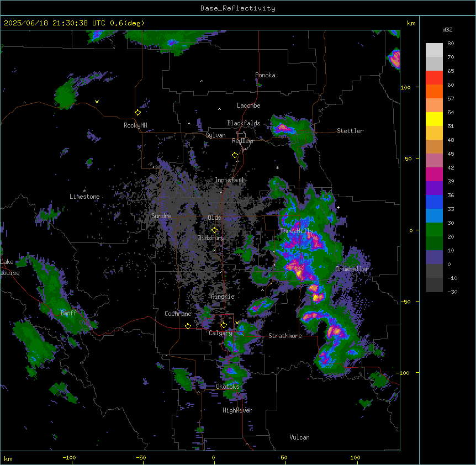Viewport: 476px width, 465px height.
Task: Click the Strathmore town label
Action: click(285, 336)
